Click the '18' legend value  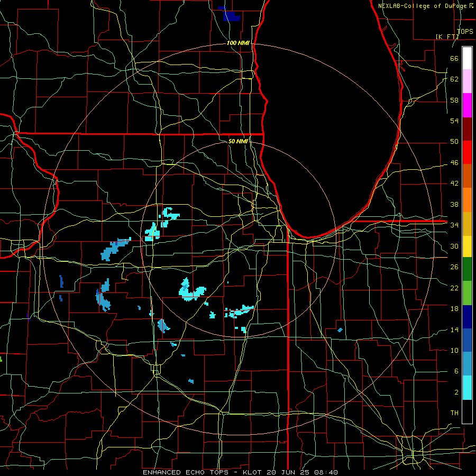click(x=454, y=309)
